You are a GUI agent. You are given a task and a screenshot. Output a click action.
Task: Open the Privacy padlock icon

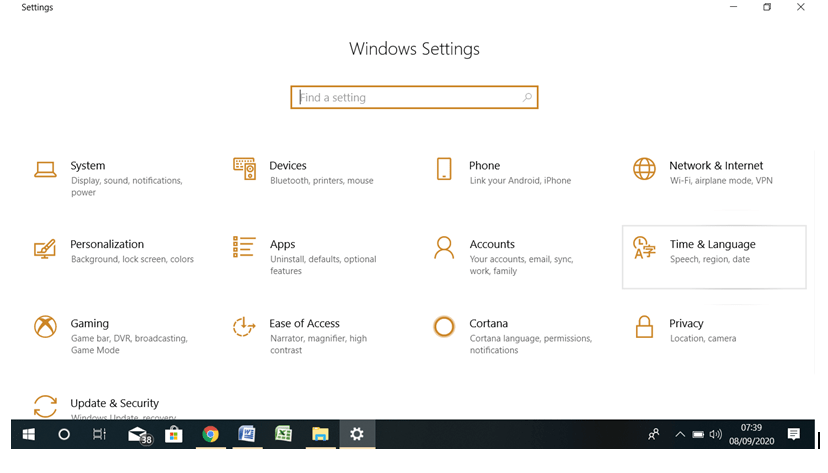[644, 327]
